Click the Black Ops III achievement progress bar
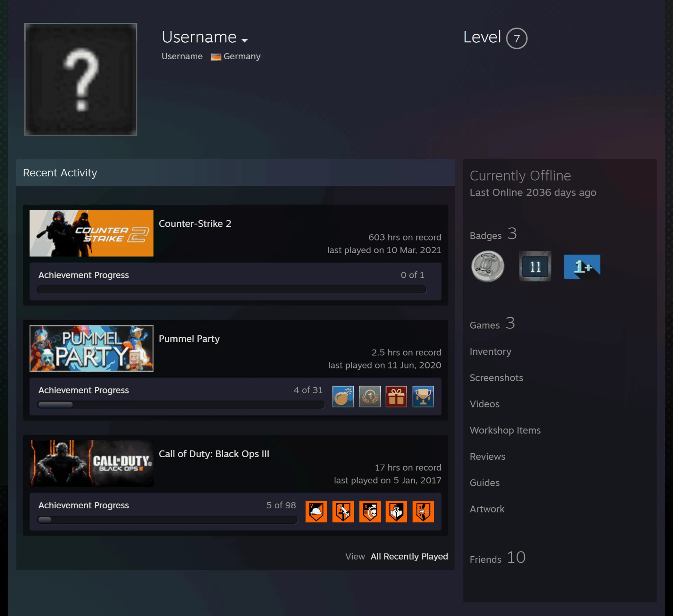The image size is (673, 616). tap(167, 520)
